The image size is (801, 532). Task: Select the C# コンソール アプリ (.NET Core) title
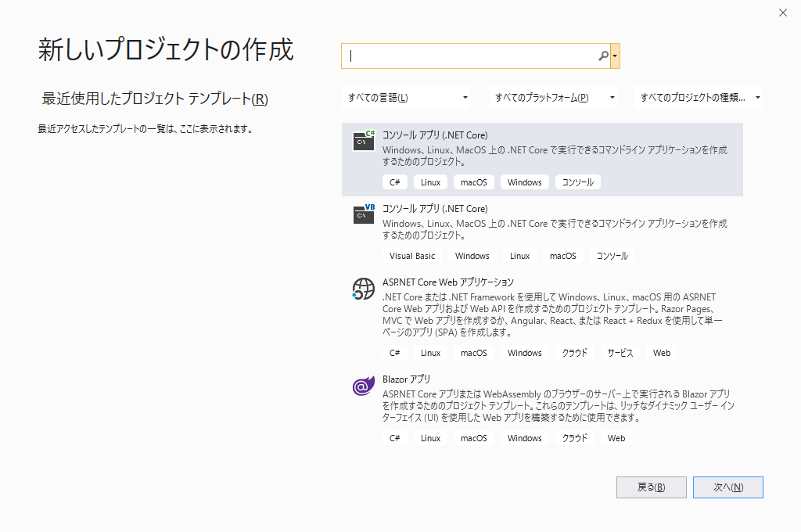(x=435, y=135)
